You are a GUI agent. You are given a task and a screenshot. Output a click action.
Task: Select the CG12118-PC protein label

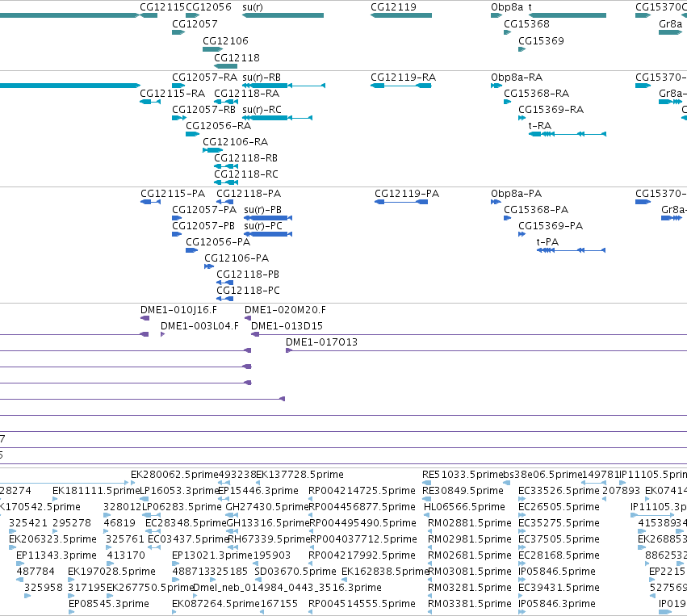pos(248,291)
